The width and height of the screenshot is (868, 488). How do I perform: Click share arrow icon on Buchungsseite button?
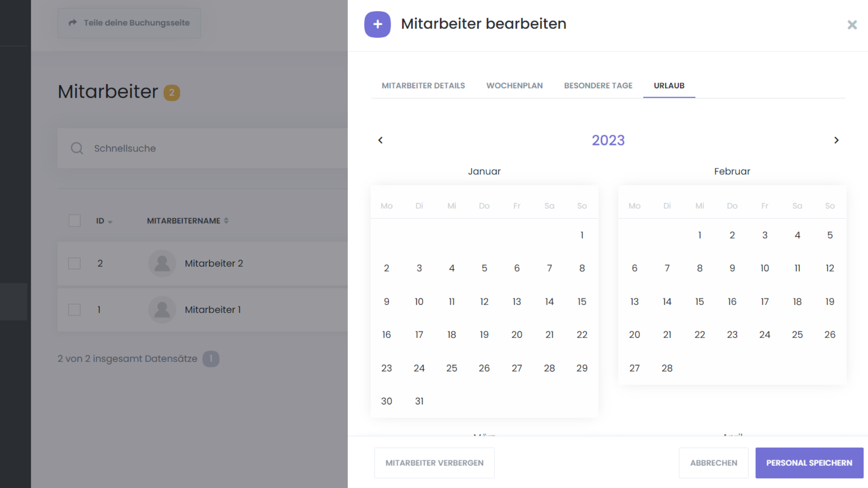tap(72, 23)
